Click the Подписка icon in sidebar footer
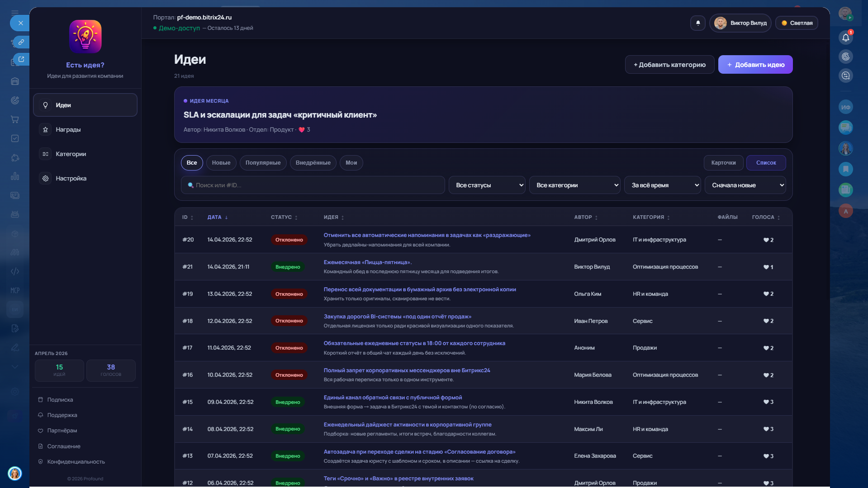Screen dimensions: 868x488 click(x=40, y=400)
